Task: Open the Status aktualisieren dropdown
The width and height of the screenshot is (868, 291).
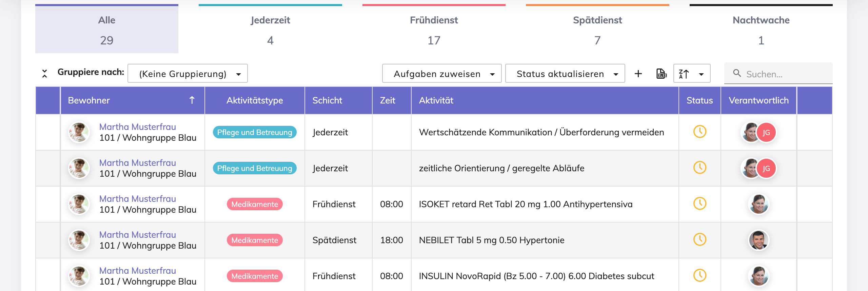Action: click(x=565, y=74)
